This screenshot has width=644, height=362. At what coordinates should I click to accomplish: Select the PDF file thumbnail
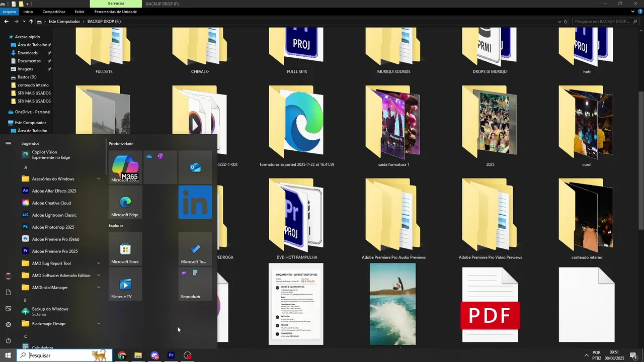(x=490, y=305)
